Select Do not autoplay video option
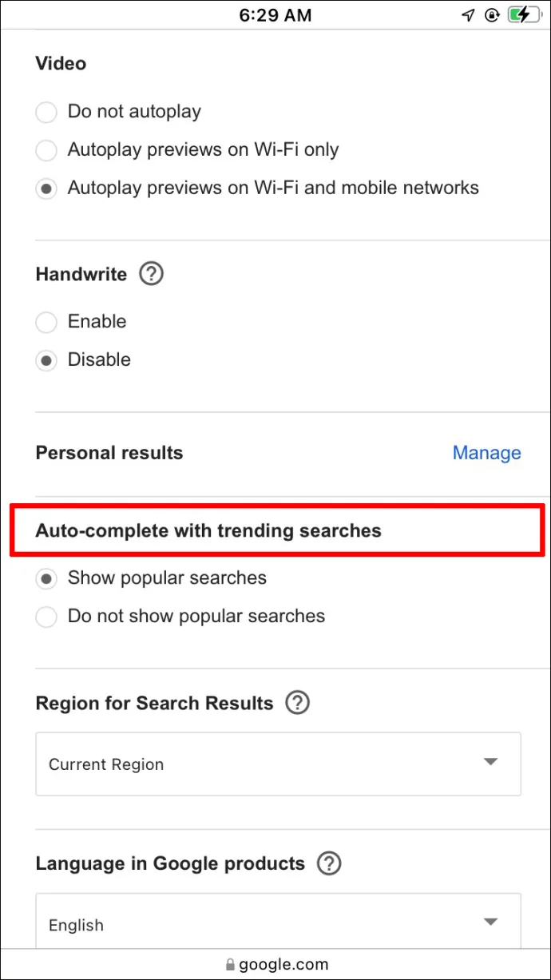The height and width of the screenshot is (980, 551). [x=46, y=112]
